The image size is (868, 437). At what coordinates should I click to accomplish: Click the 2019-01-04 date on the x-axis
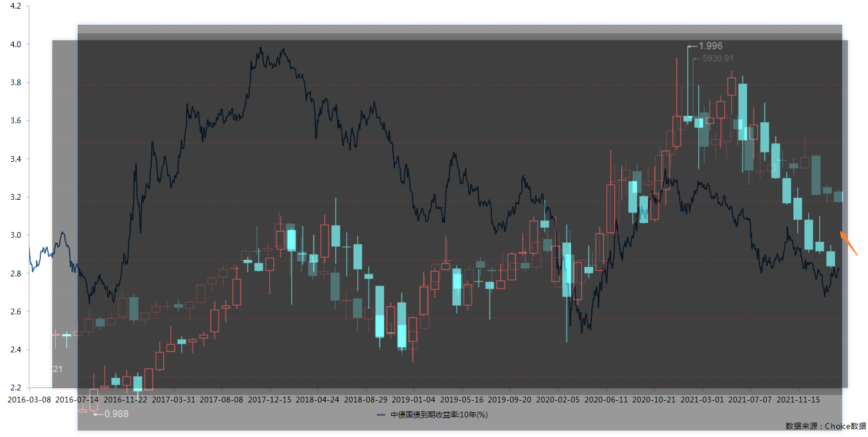pyautogui.click(x=413, y=398)
